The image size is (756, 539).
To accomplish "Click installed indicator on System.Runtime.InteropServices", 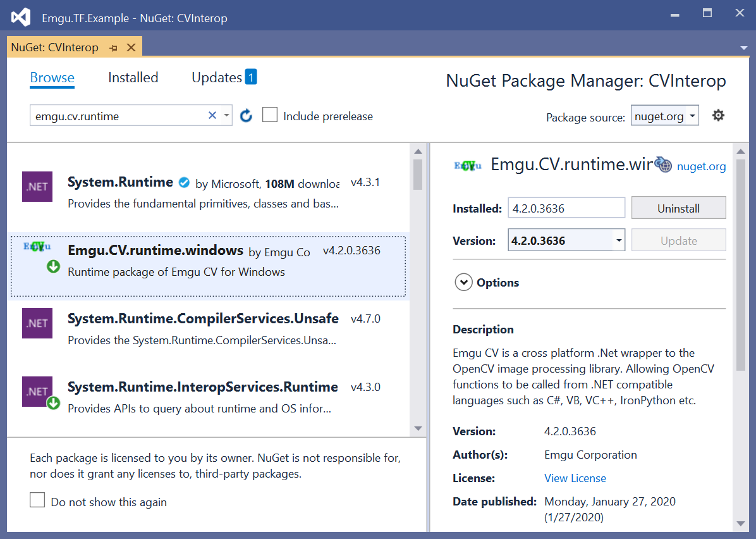I will pyautogui.click(x=54, y=403).
